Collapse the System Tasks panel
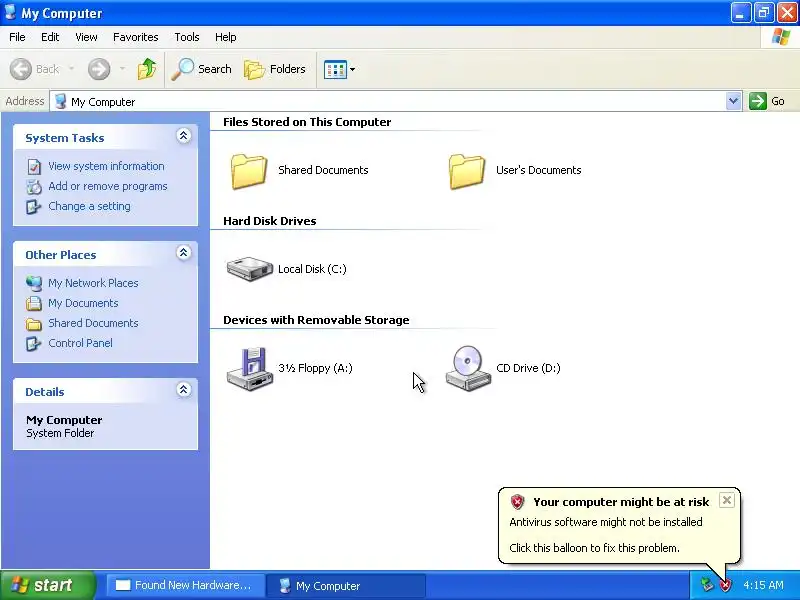 click(183, 136)
